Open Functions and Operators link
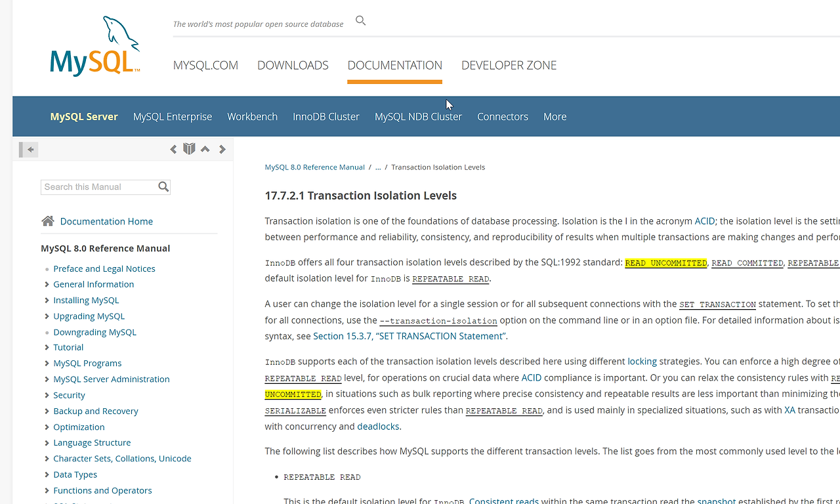The height and width of the screenshot is (504, 840). (102, 490)
